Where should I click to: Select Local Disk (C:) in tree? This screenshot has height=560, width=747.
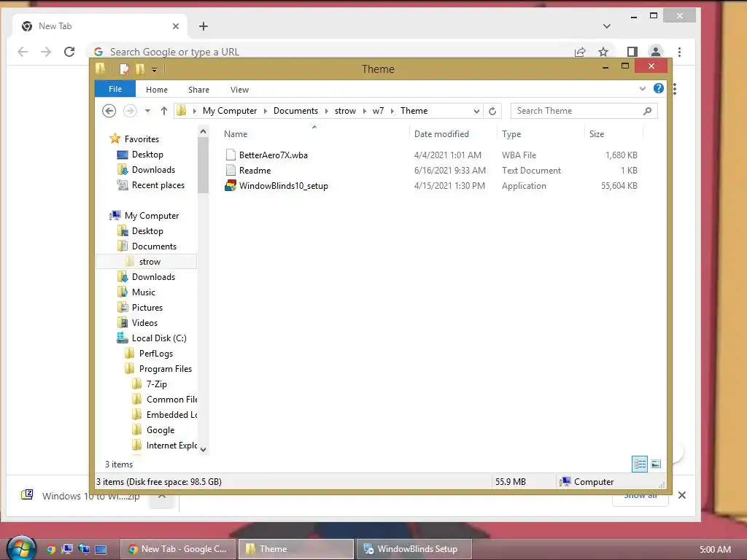tap(158, 338)
